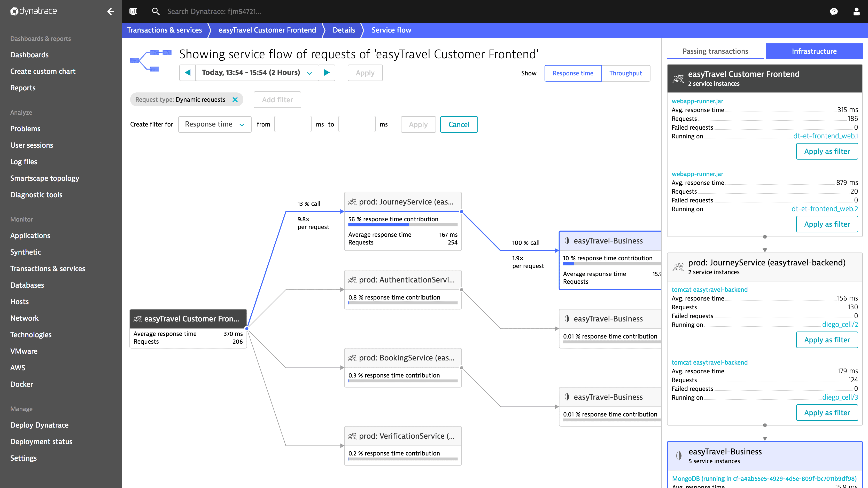Select the prod: BookingService node title
This screenshot has height=488, width=868.
pos(406,358)
